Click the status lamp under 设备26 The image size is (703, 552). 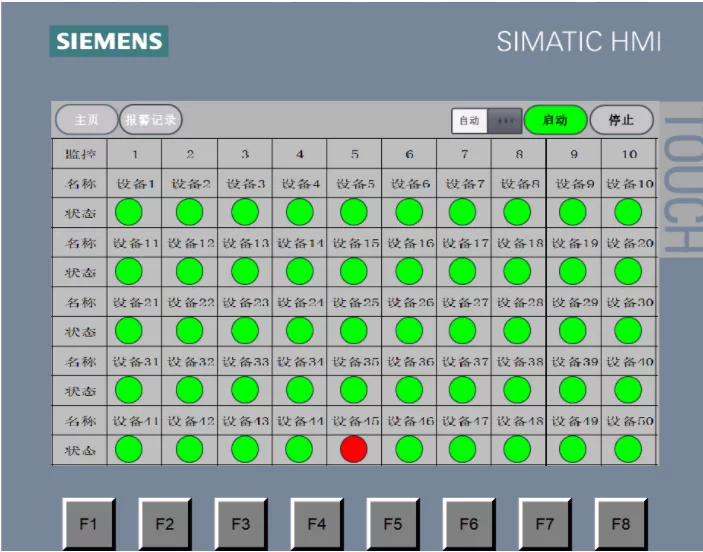[x=409, y=330]
